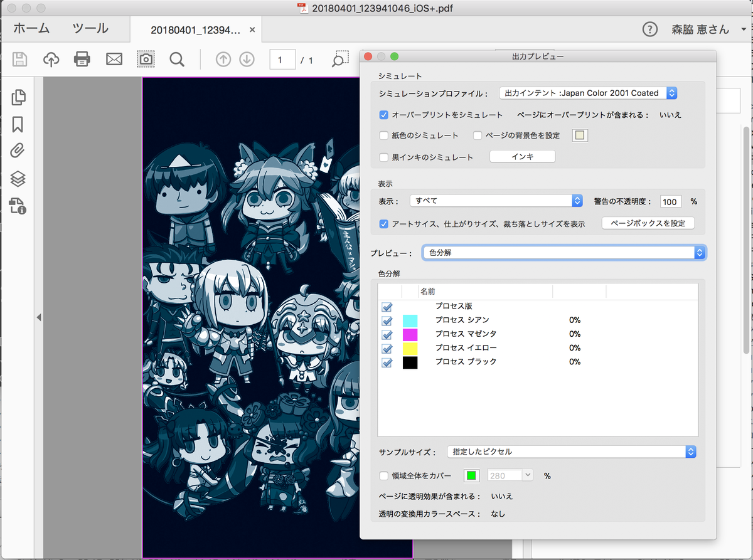The image size is (753, 560).
Task: Click ページボックスを設定 button
Action: click(648, 223)
